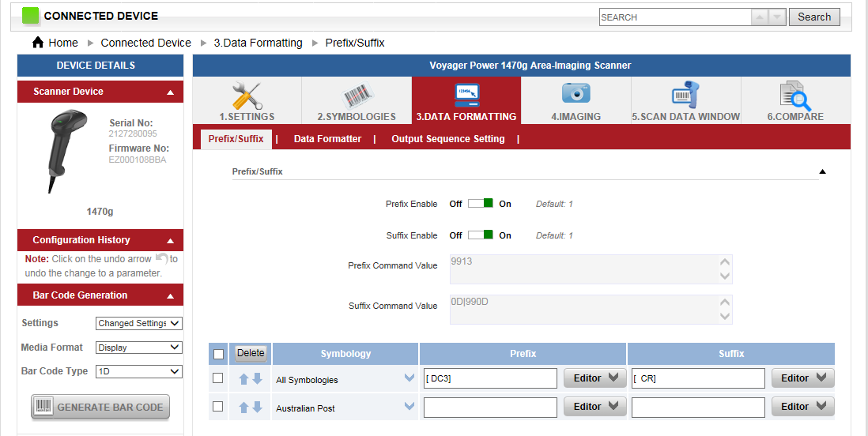Move All Symbologies row up arrow
This screenshot has height=436, width=868.
click(243, 379)
